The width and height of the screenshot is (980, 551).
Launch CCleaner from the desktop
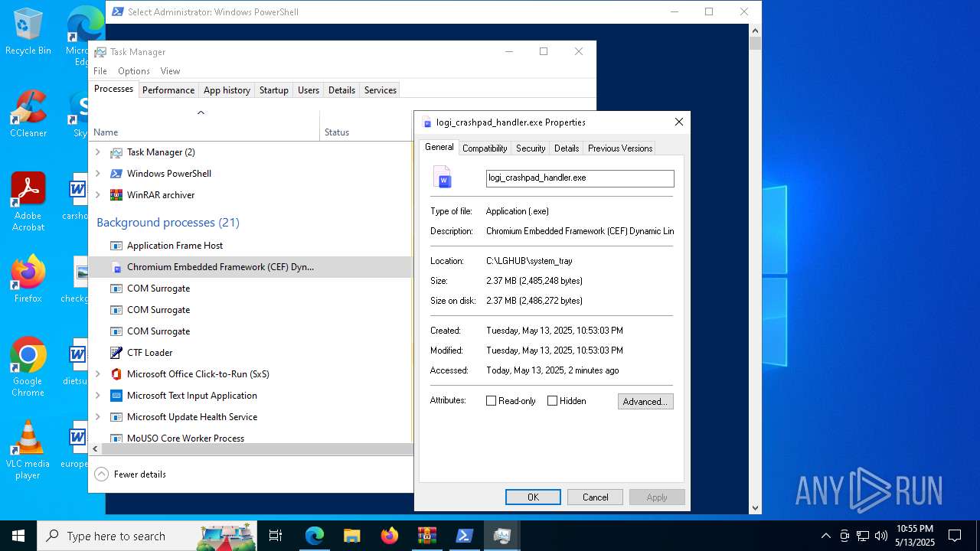pyautogui.click(x=28, y=113)
